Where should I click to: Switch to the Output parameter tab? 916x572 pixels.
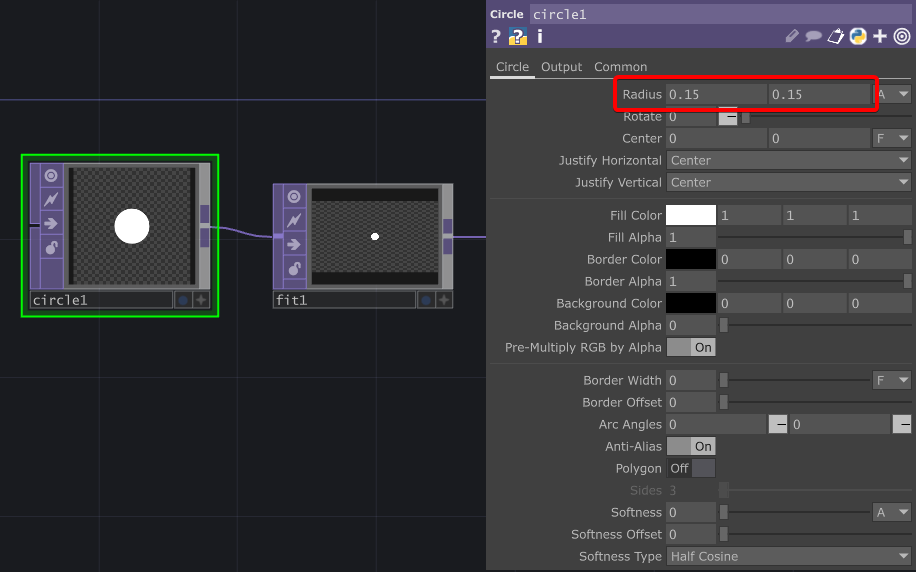coord(561,67)
